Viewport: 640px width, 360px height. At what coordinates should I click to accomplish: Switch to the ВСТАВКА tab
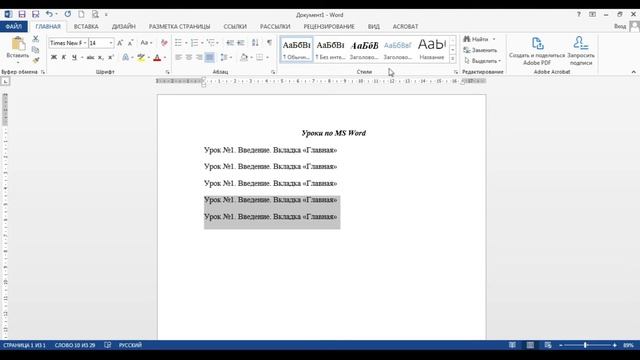tap(86, 27)
